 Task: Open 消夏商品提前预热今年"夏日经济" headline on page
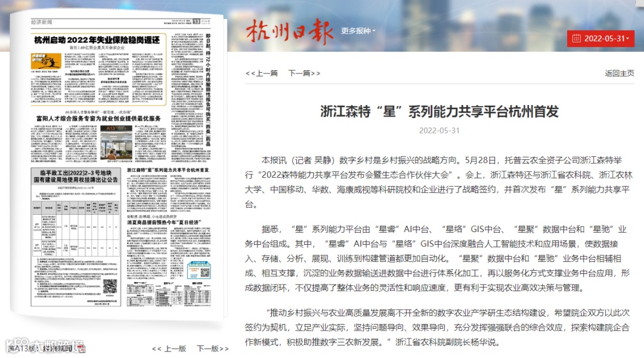pos(164,223)
